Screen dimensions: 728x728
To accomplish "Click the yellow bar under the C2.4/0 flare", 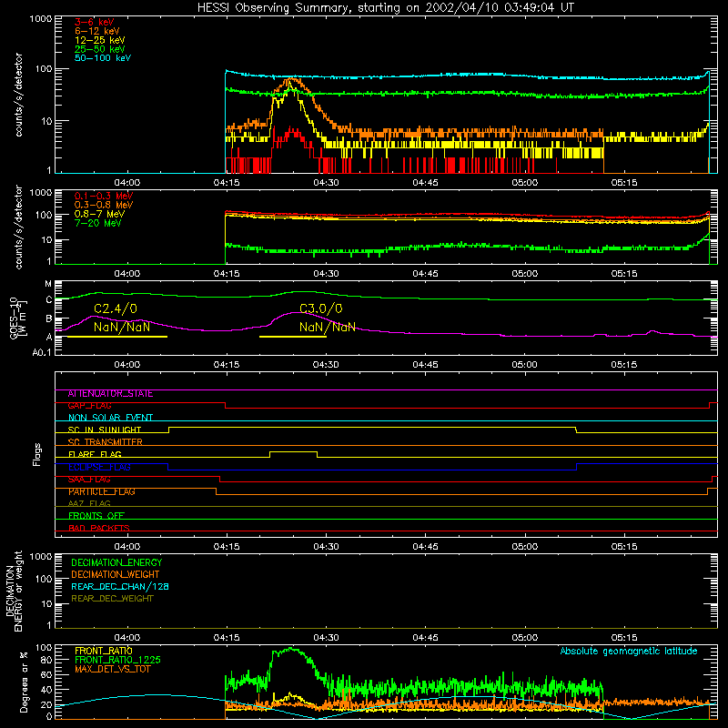I will 117,336.
